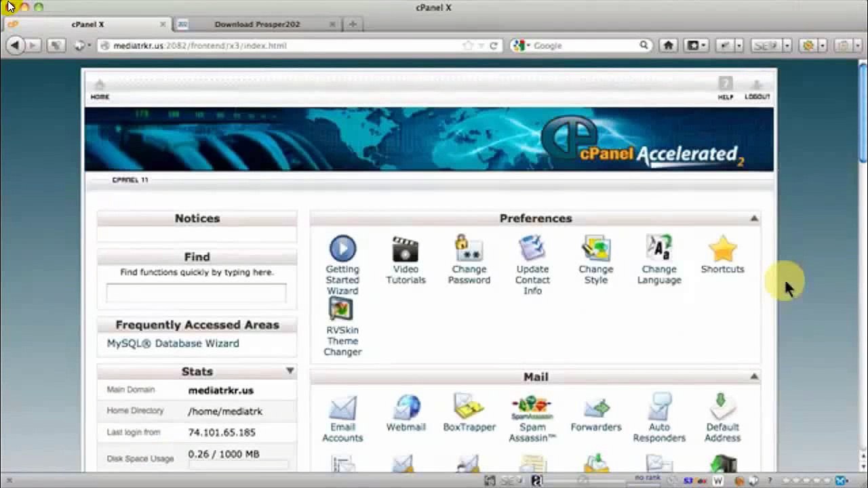Expand the Stats panel arrow

(290, 371)
